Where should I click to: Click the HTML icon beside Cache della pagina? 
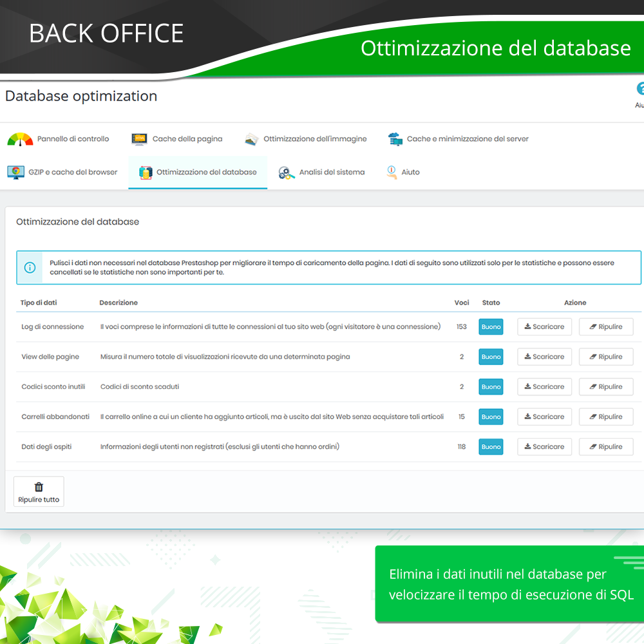point(139,138)
